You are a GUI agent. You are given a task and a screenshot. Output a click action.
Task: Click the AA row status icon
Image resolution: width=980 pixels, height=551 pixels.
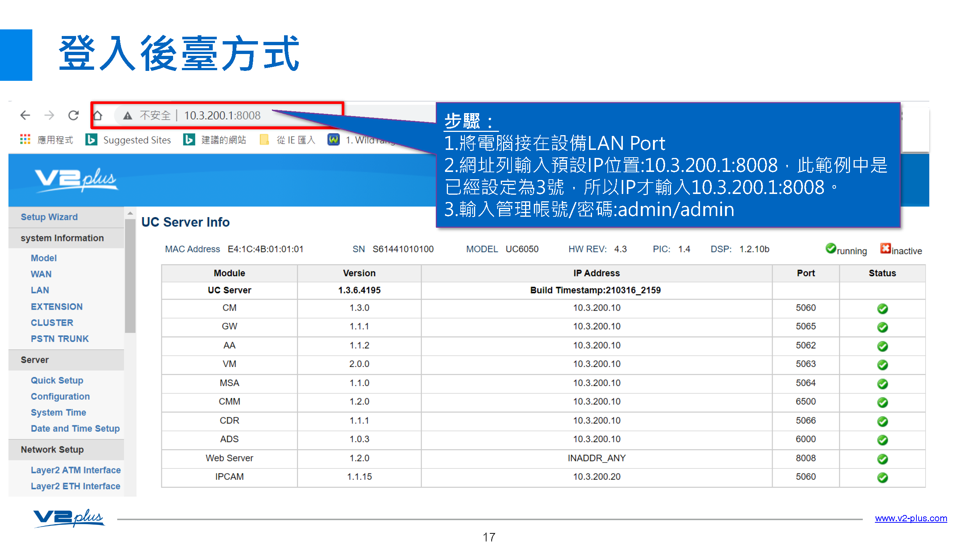pos(883,346)
